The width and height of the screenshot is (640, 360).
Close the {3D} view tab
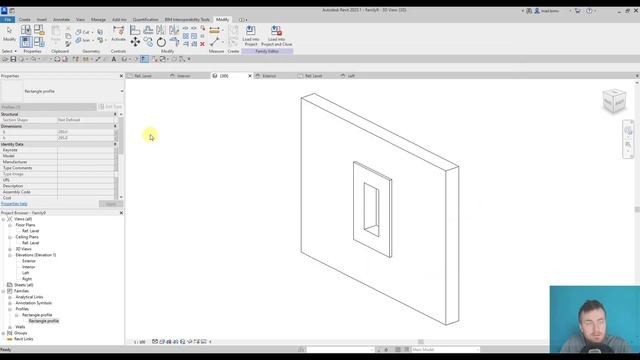(x=250, y=76)
